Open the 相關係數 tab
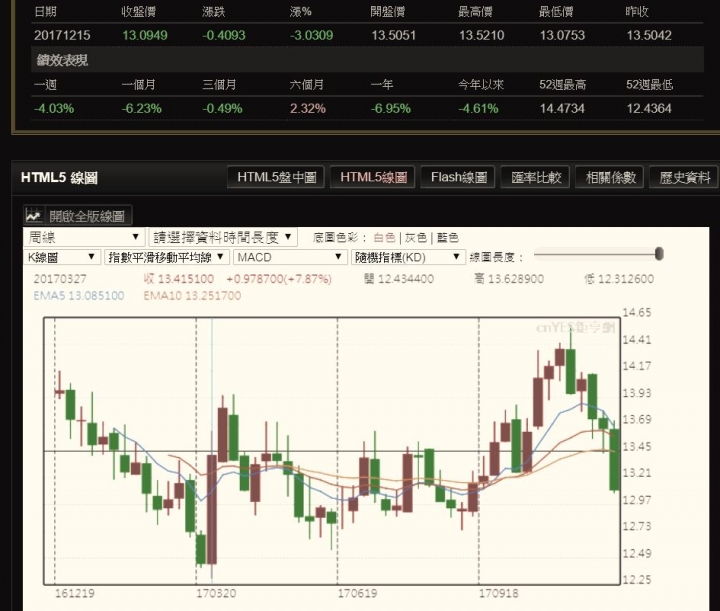The width and height of the screenshot is (720, 611). [x=609, y=177]
